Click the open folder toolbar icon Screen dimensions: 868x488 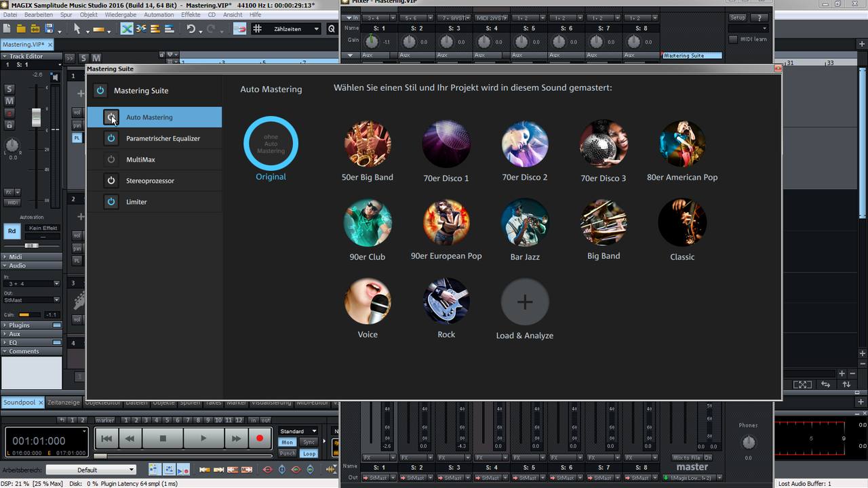pos(21,28)
